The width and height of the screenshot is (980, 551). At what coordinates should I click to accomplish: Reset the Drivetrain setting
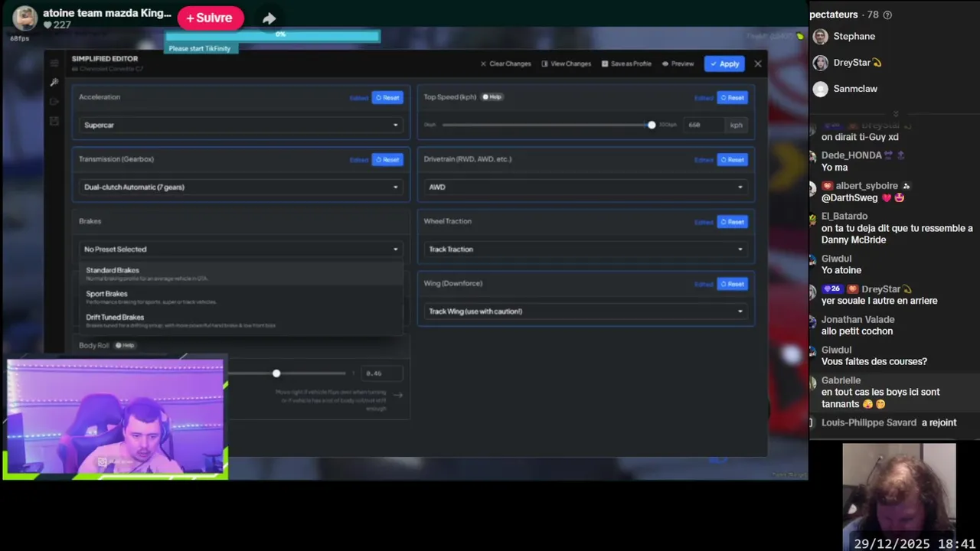tap(732, 159)
